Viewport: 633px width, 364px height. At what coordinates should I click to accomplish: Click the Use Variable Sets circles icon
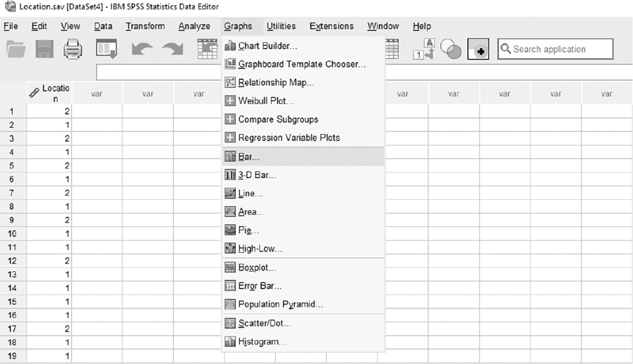(x=450, y=49)
